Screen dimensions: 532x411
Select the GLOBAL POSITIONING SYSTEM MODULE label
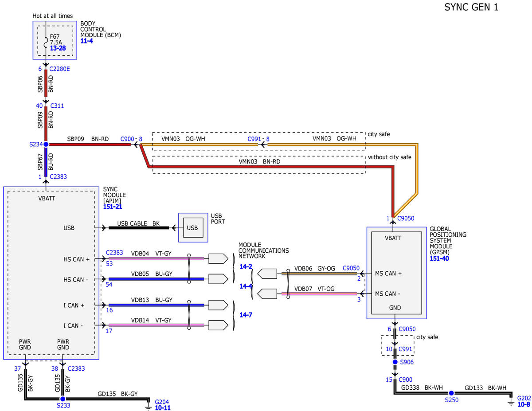(x=448, y=240)
